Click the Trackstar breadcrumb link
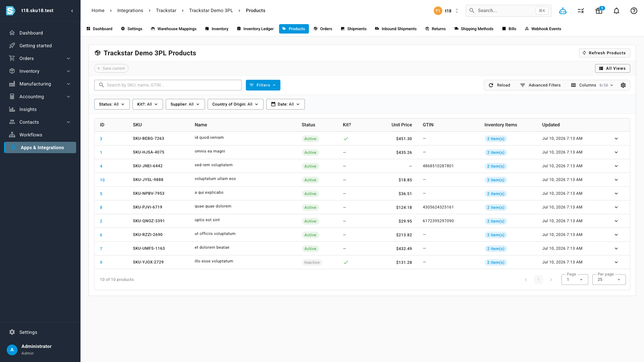Image resolution: width=644 pixels, height=362 pixels. 166,10
